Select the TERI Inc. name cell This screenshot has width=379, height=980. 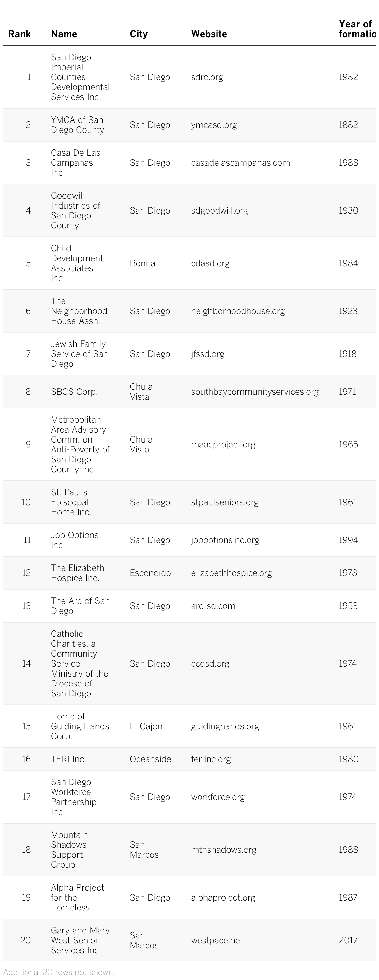(69, 759)
